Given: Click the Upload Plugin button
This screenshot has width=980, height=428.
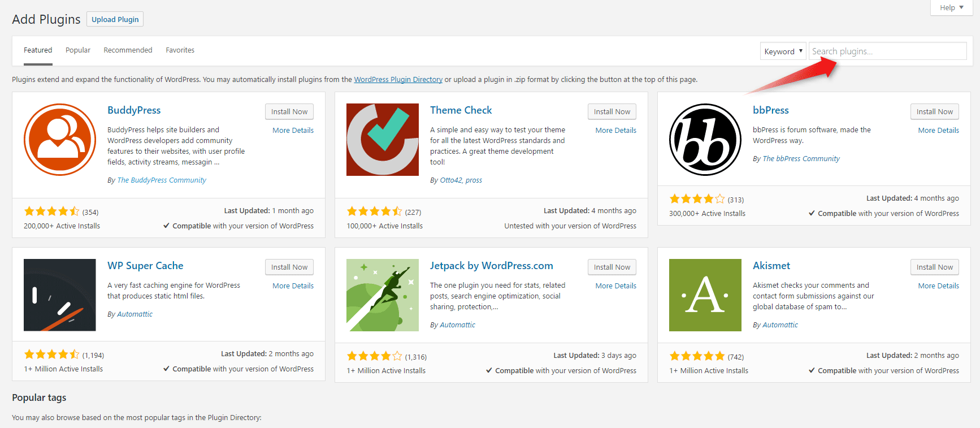Looking at the screenshot, I should (x=115, y=19).
